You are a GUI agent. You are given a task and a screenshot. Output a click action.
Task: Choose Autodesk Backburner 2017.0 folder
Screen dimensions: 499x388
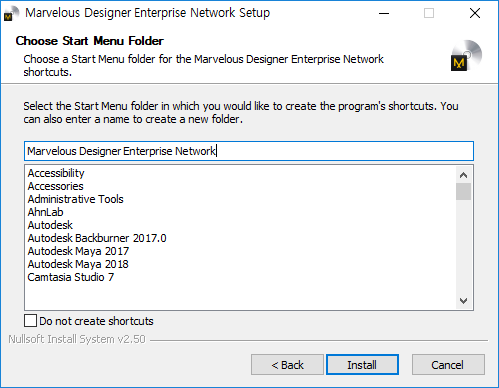97,238
